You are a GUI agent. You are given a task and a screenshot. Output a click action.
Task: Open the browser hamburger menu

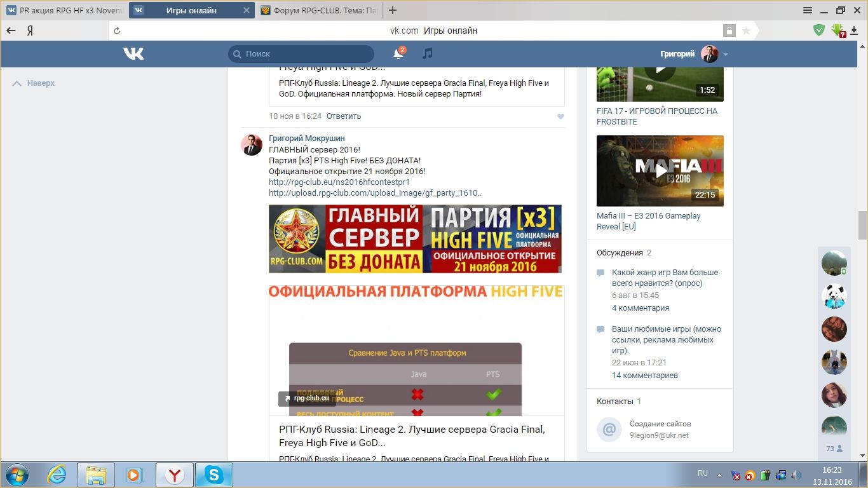(x=808, y=10)
